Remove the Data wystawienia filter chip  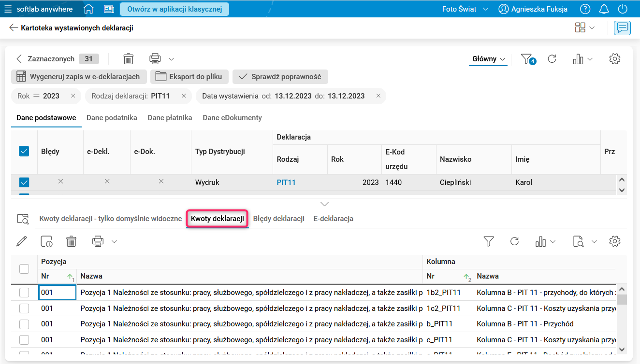(x=378, y=96)
